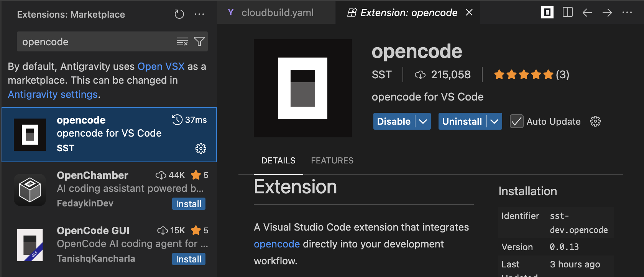
Task: Disable the opencode extension
Action: pyautogui.click(x=394, y=121)
